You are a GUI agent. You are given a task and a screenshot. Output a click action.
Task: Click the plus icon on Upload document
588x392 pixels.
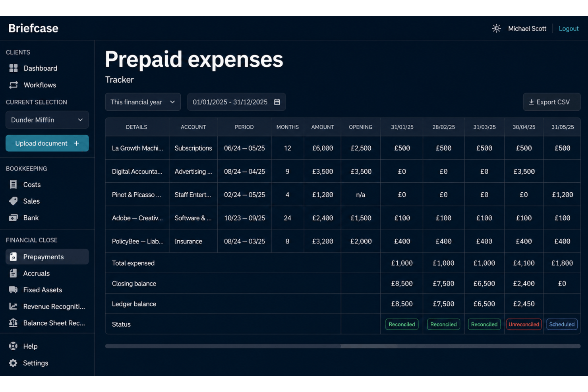click(76, 143)
